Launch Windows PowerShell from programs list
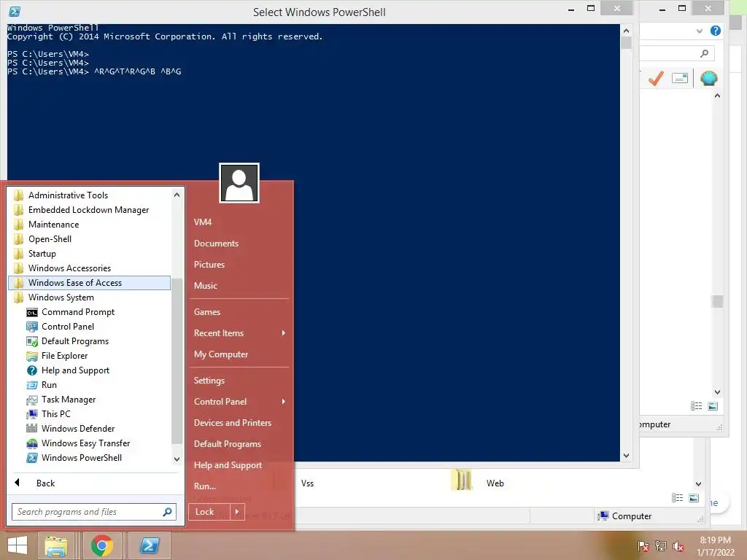Image resolution: width=747 pixels, height=560 pixels. [x=82, y=458]
